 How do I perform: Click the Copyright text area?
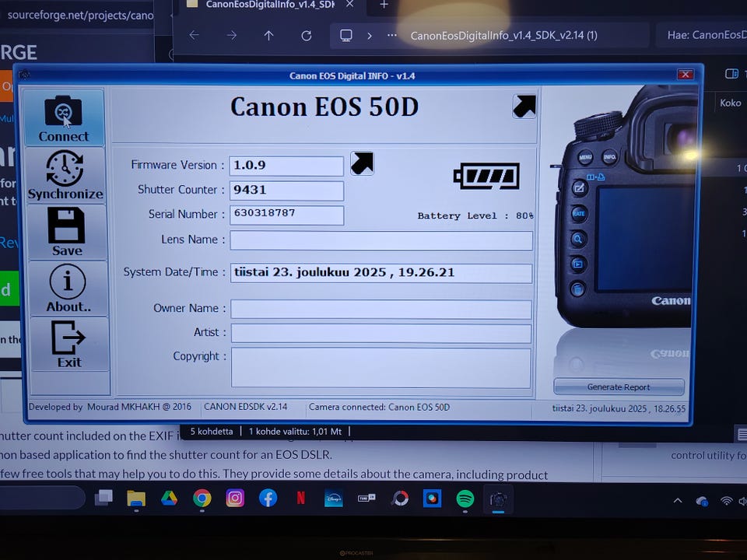[381, 368]
